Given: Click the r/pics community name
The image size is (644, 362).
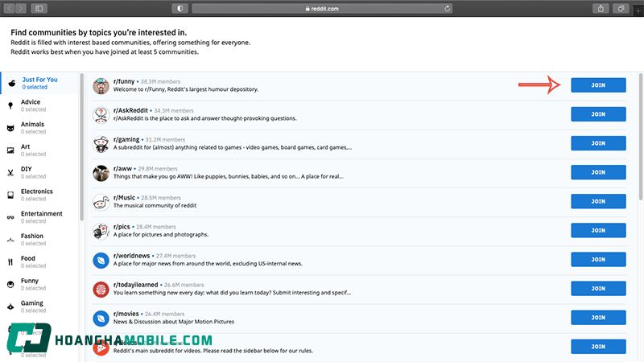Looking at the screenshot, I should [122, 227].
